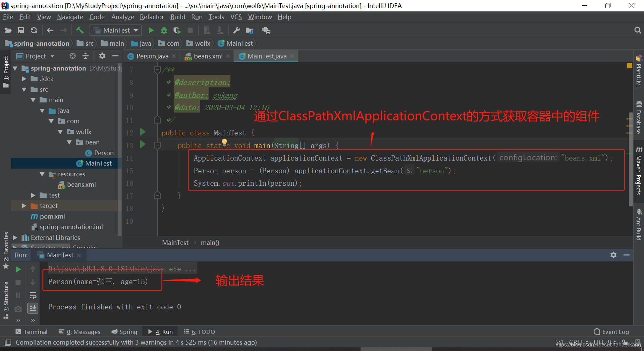This screenshot has height=351, width=644.
Task: Expand the test folder
Action: click(x=33, y=195)
